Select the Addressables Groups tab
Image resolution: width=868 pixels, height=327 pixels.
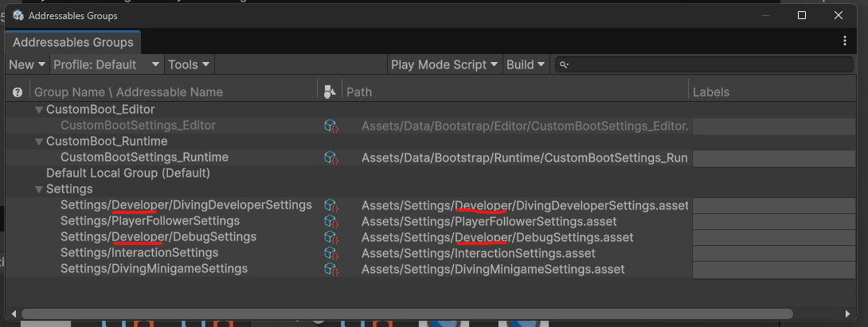(72, 42)
